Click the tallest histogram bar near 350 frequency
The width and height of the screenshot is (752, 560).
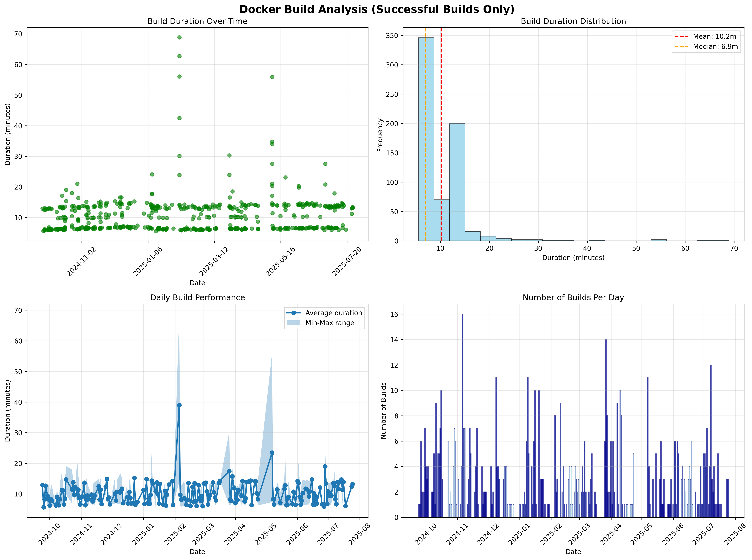point(426,139)
